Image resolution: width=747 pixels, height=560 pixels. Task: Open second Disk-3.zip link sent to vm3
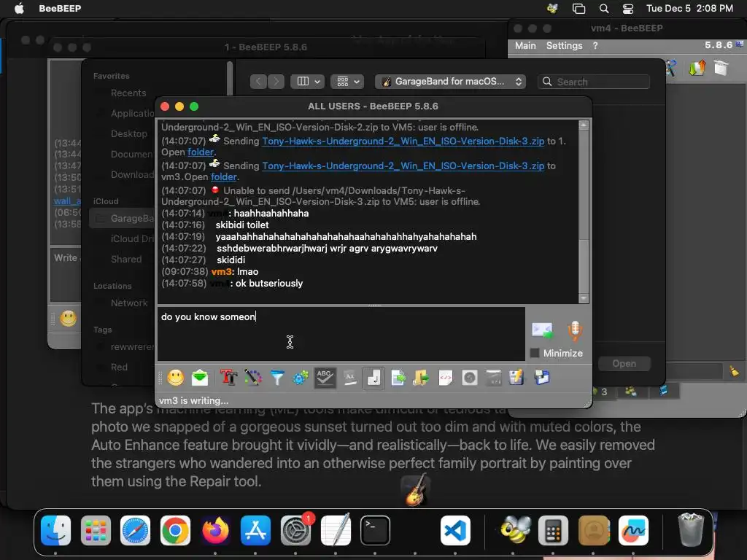[x=403, y=166]
